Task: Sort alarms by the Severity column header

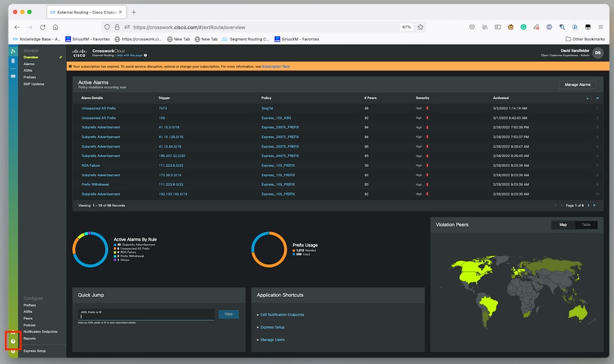Action: pos(422,98)
